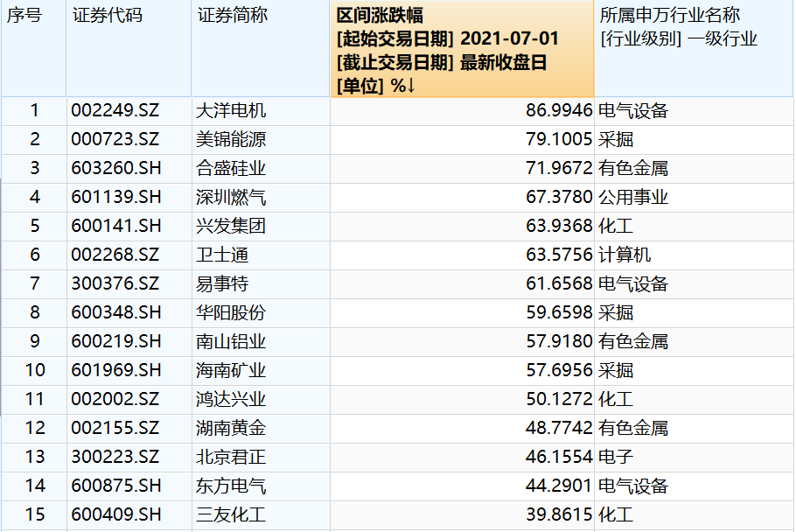Click row number 7
The height and width of the screenshot is (532, 796).
coord(34,283)
